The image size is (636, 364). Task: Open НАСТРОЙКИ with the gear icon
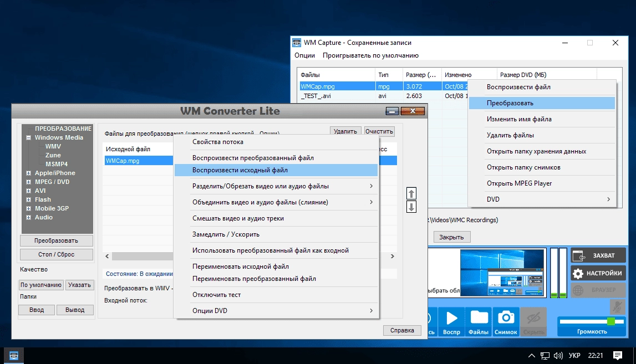(x=598, y=273)
